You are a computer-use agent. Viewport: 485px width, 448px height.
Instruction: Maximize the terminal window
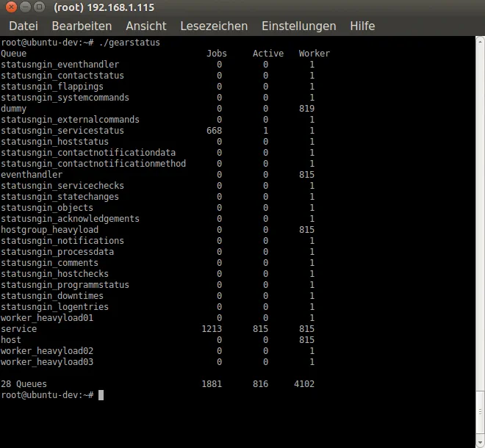39,7
